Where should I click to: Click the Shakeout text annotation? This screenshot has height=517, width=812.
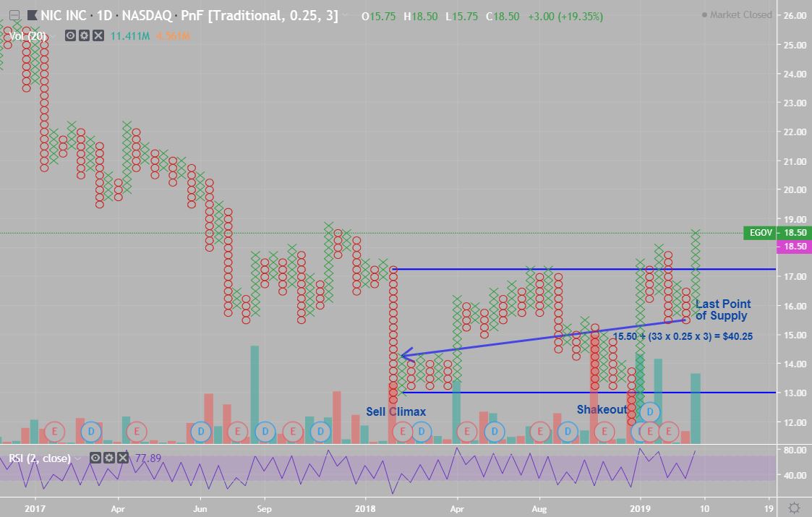602,410
